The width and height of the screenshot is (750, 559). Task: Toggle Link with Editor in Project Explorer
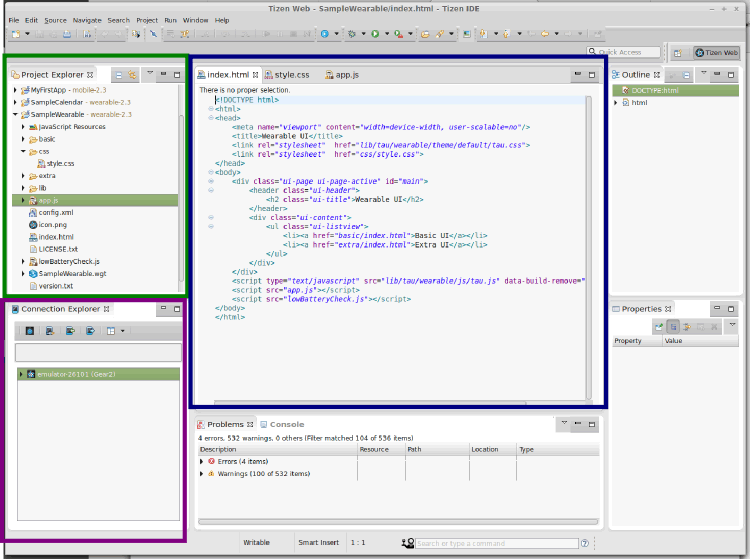coord(132,75)
